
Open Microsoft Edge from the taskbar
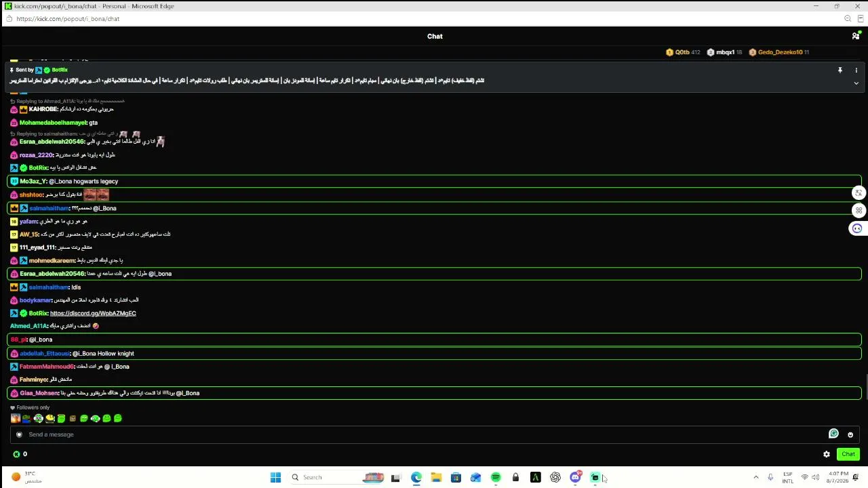[416, 477]
